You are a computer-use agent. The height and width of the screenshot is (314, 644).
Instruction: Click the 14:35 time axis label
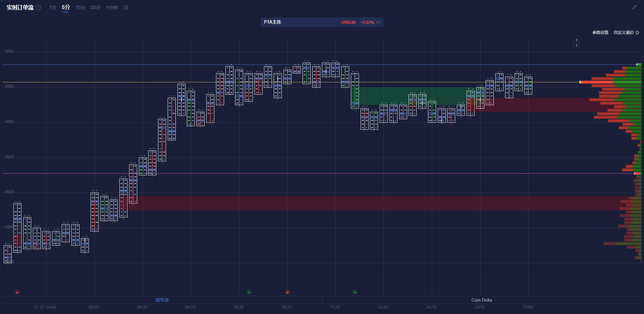point(479,307)
